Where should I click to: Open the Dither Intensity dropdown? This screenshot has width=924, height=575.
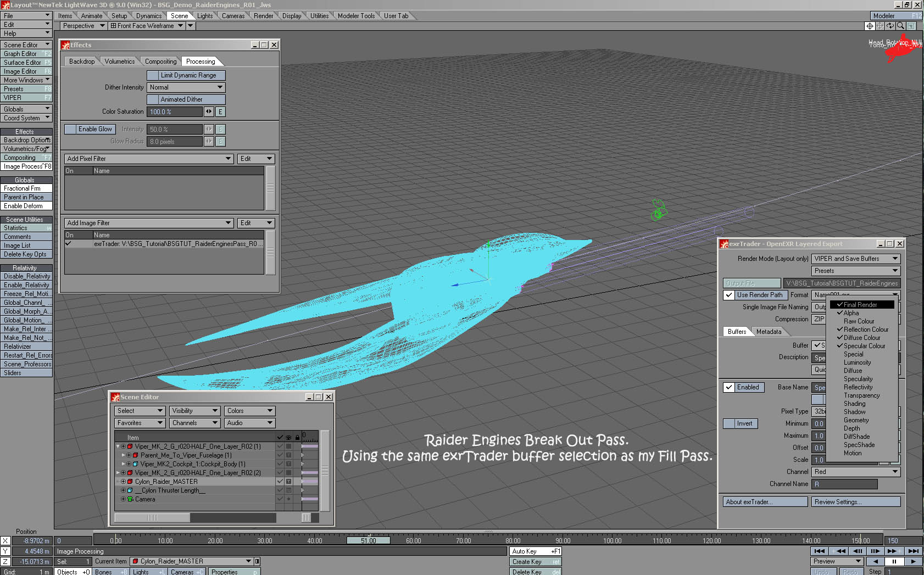click(x=186, y=87)
